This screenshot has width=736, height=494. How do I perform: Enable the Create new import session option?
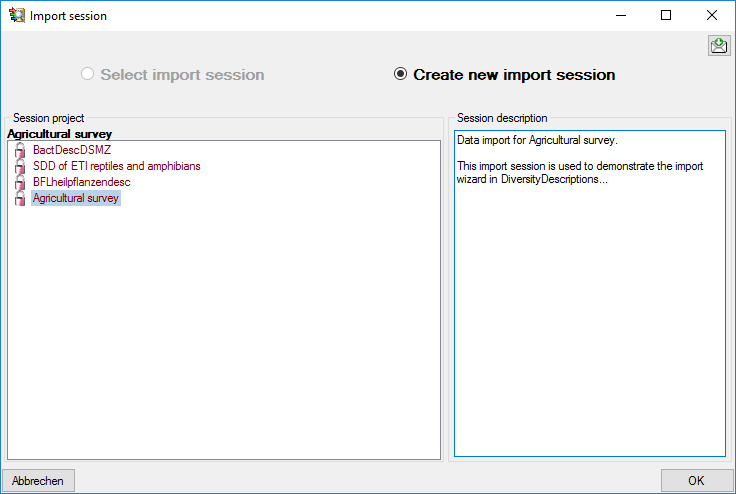pyautogui.click(x=401, y=74)
